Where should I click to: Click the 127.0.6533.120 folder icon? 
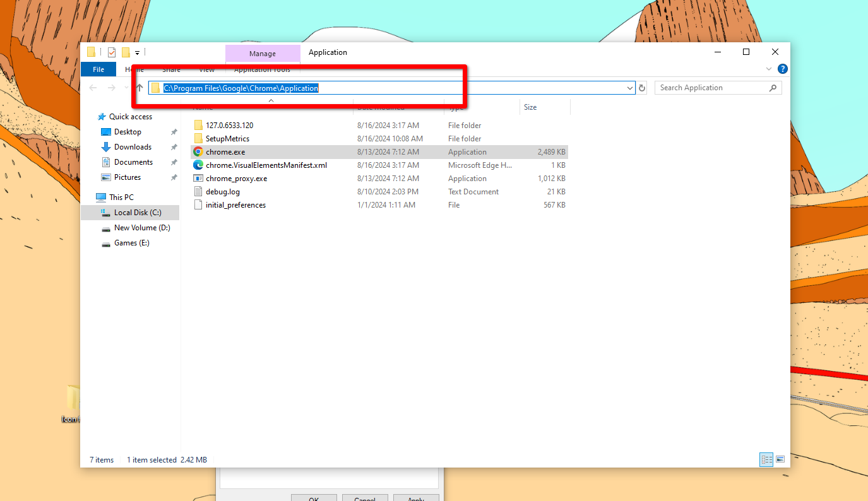point(198,125)
